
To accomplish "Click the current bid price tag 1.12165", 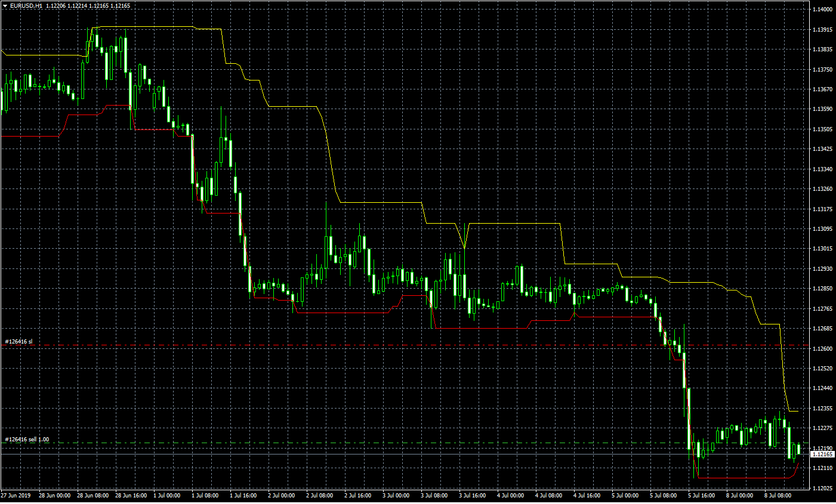I will pos(822,454).
